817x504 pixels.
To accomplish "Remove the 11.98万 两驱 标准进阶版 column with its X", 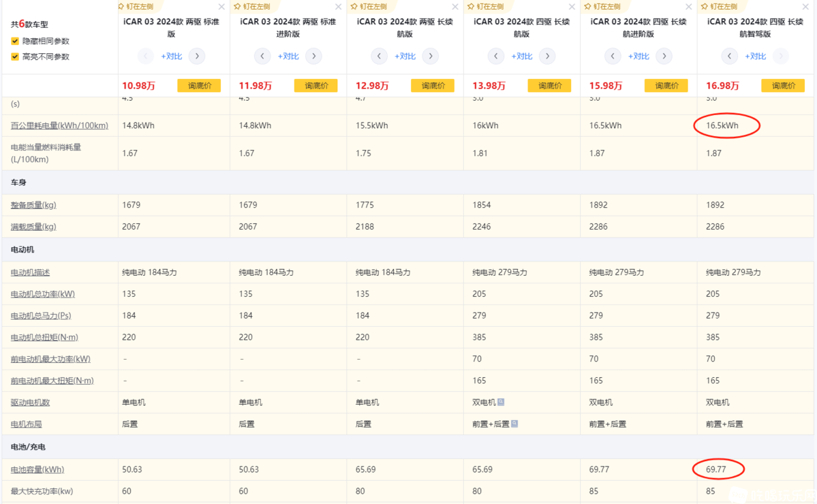I will coord(338,7).
